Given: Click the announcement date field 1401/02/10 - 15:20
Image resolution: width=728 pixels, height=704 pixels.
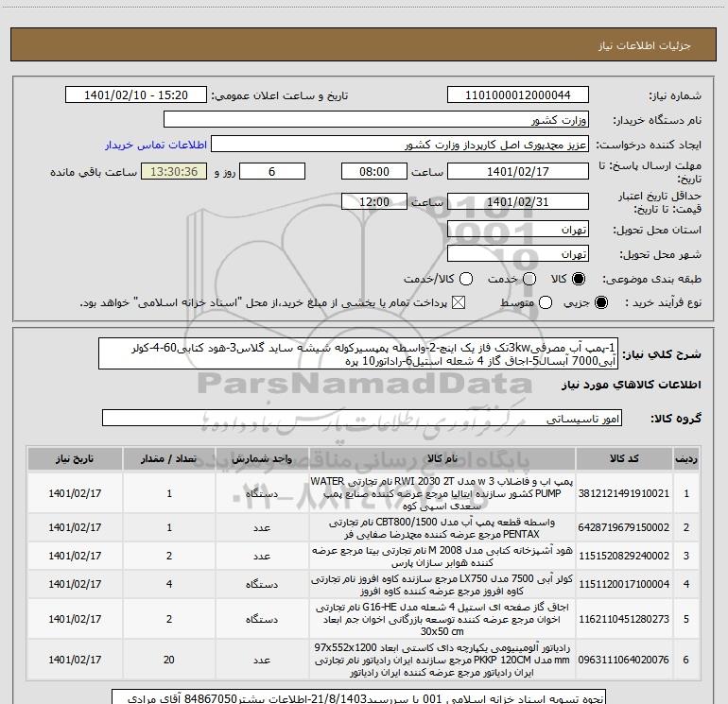Looking at the screenshot, I should click(136, 95).
